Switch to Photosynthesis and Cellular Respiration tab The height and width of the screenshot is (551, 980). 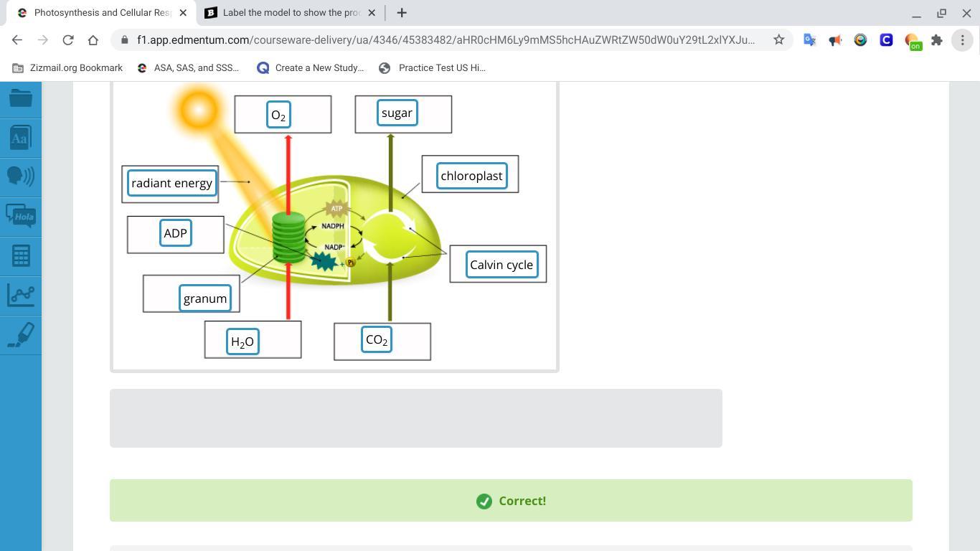tap(101, 13)
